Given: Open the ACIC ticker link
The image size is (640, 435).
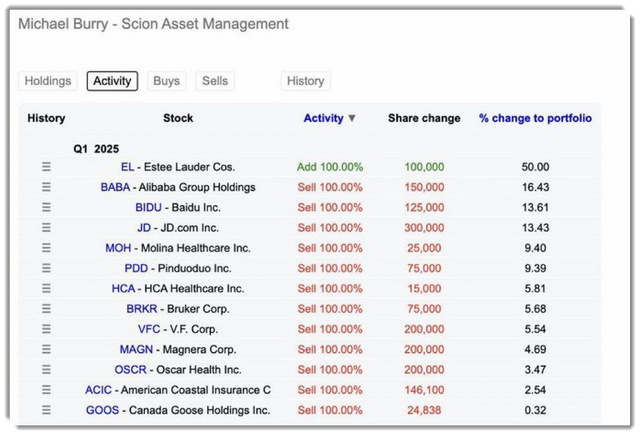Looking at the screenshot, I should tap(98, 390).
